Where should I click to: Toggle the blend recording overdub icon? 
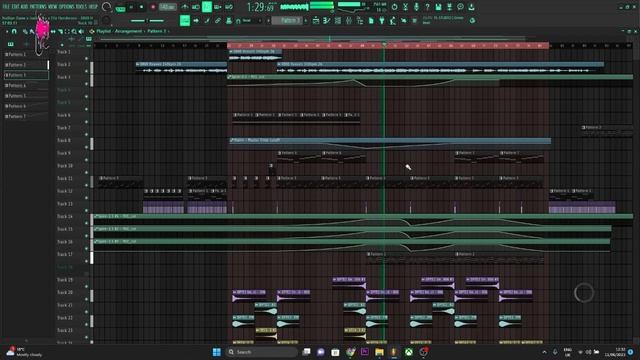coord(218,7)
